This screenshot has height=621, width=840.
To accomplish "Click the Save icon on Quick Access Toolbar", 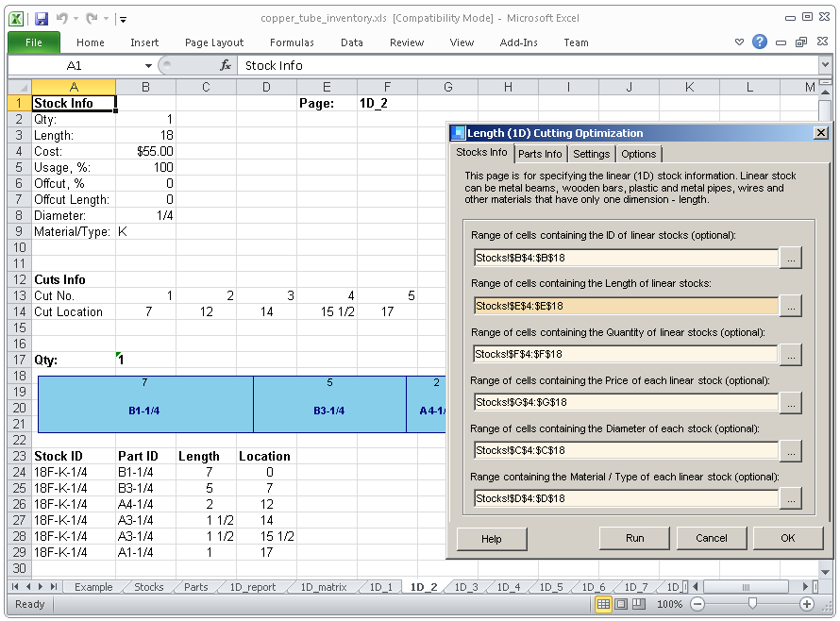I will tap(40, 20).
